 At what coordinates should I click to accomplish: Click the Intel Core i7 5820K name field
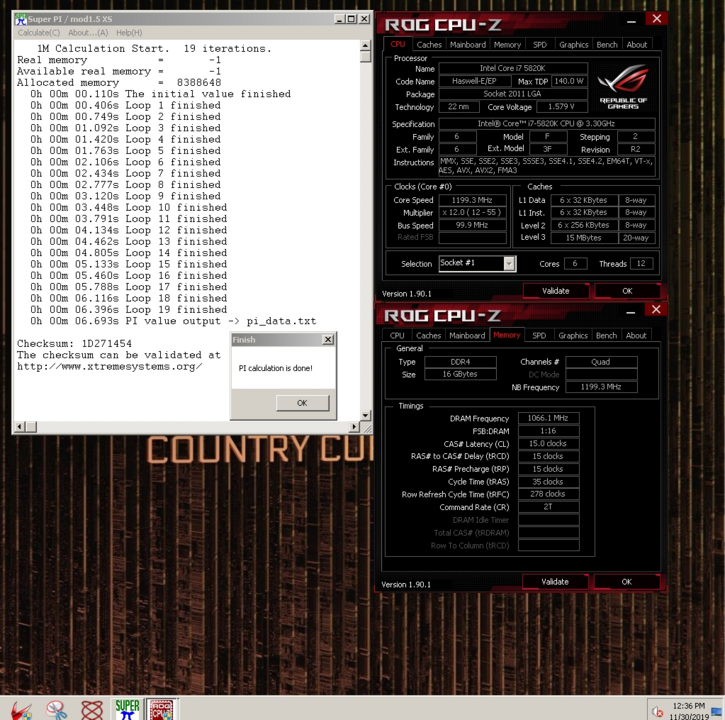pyautogui.click(x=513, y=68)
